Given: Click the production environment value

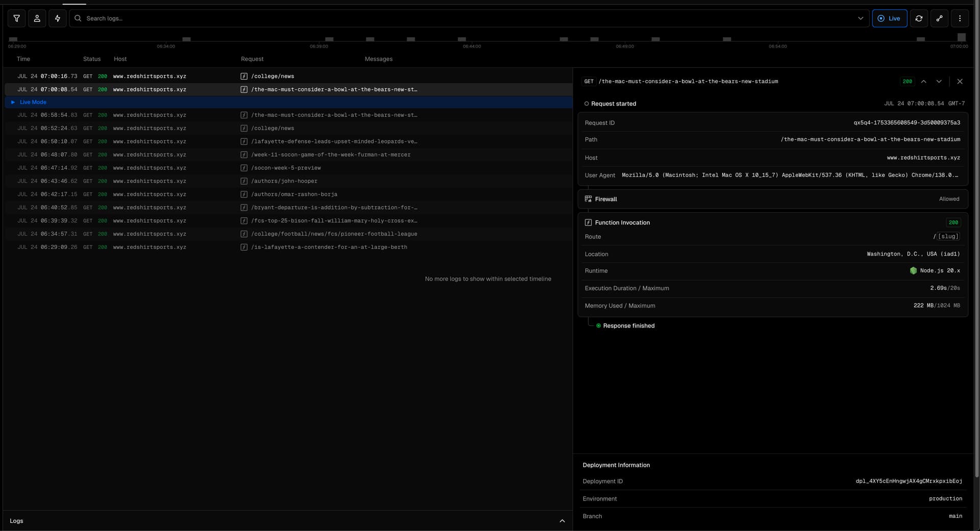Looking at the screenshot, I should (x=945, y=499).
